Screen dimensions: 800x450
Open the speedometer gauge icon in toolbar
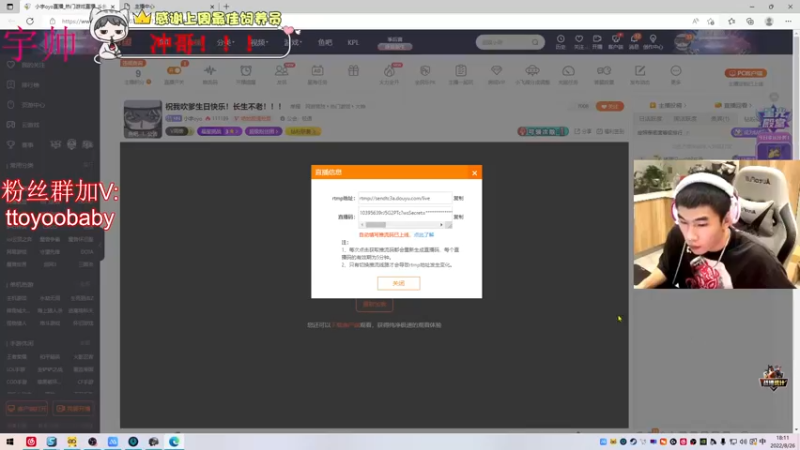(x=568, y=70)
